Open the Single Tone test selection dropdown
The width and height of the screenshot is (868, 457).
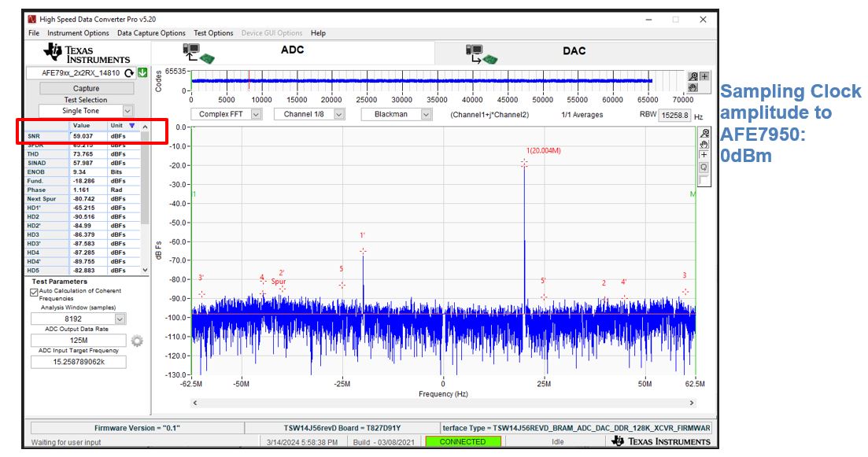click(x=127, y=112)
